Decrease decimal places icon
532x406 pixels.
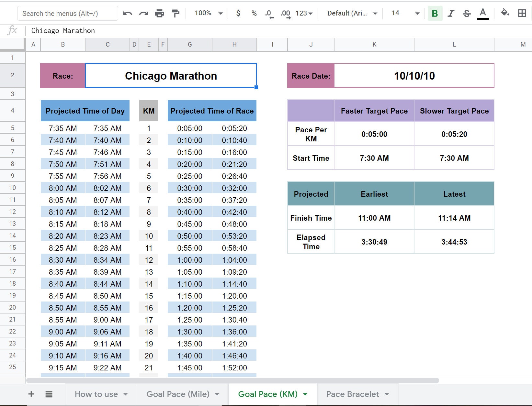(x=269, y=14)
